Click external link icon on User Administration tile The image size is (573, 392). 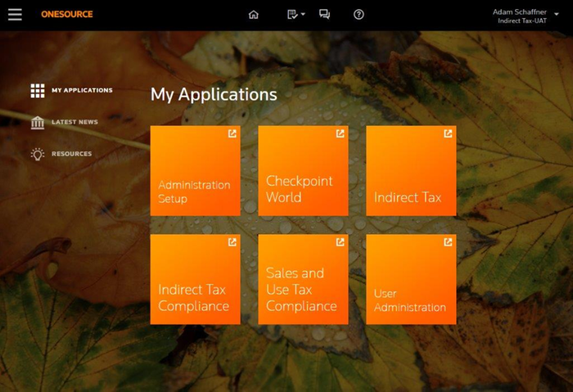click(448, 242)
